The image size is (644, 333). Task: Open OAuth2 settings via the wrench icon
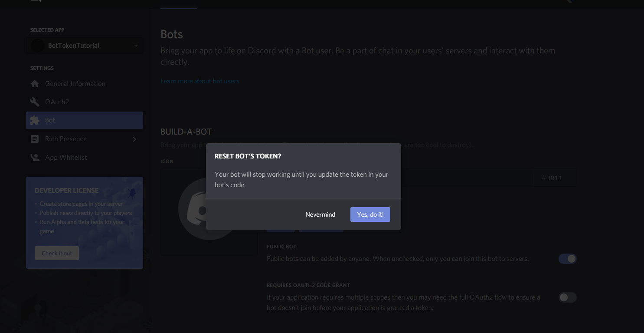point(35,102)
